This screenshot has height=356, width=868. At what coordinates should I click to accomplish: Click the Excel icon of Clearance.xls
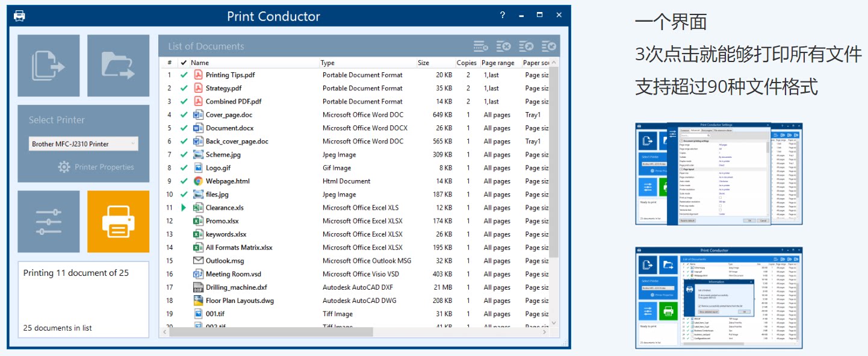tap(198, 207)
